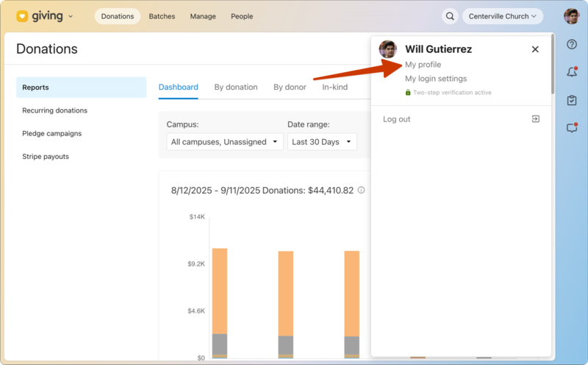588x365 pixels.
Task: Open the notifications bell icon
Action: (x=572, y=72)
